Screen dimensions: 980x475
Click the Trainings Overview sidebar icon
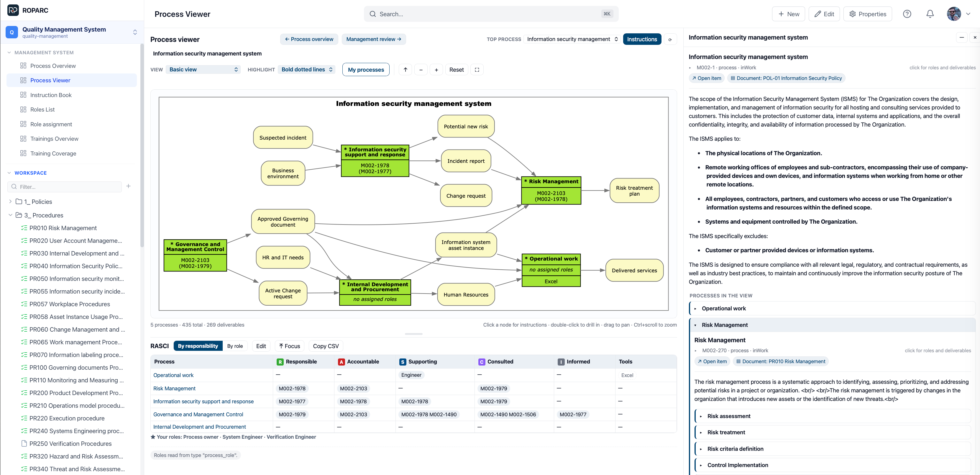23,139
